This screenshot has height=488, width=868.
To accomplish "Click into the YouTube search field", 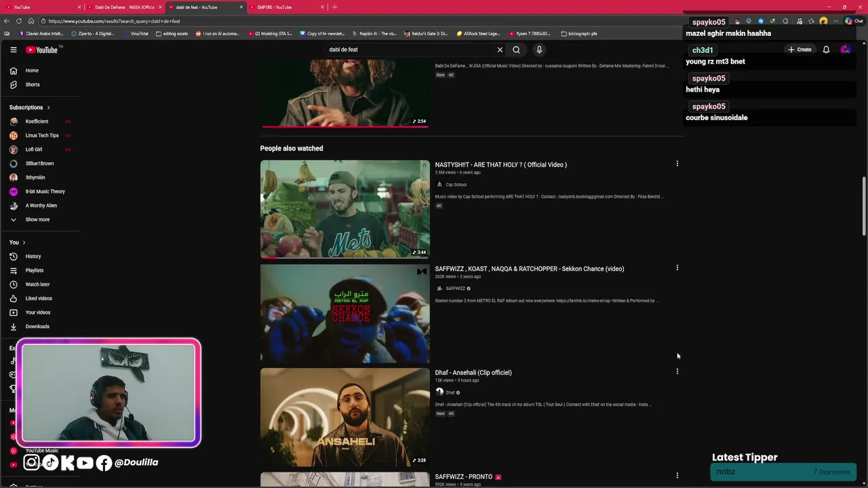I will click(409, 49).
